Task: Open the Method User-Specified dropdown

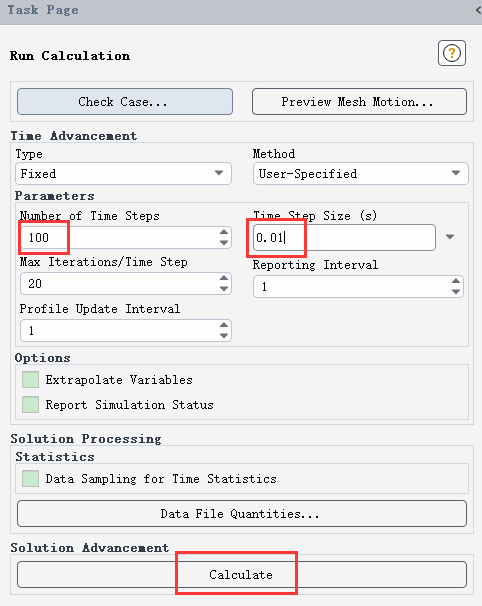Action: coord(361,174)
